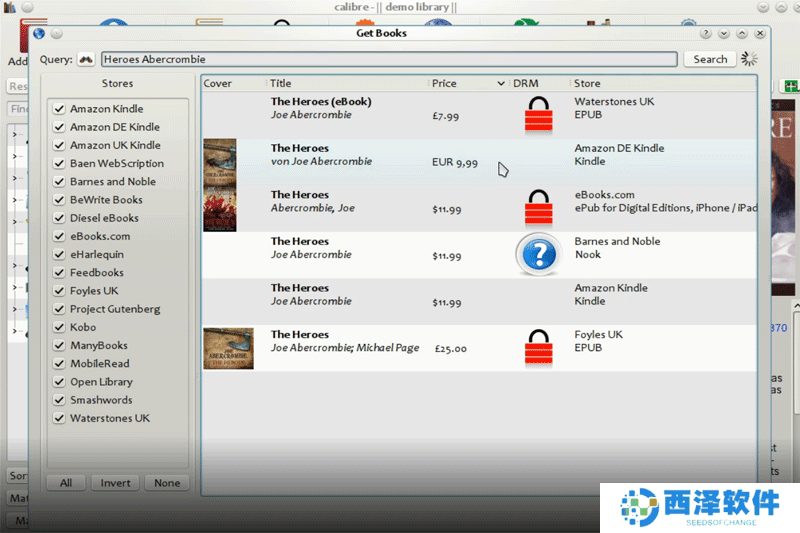This screenshot has width=800, height=533.
Task: Uncheck the Foyles UK store
Action: [x=59, y=291]
